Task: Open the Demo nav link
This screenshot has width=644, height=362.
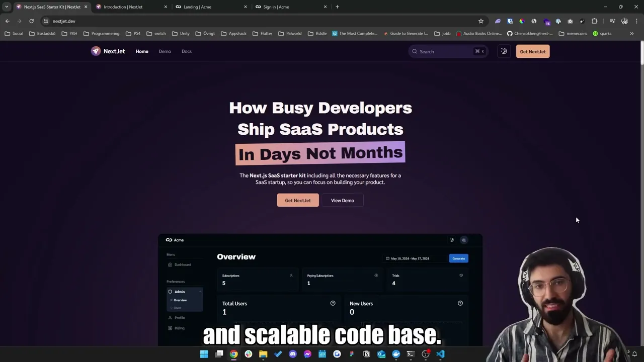Action: 165,51
